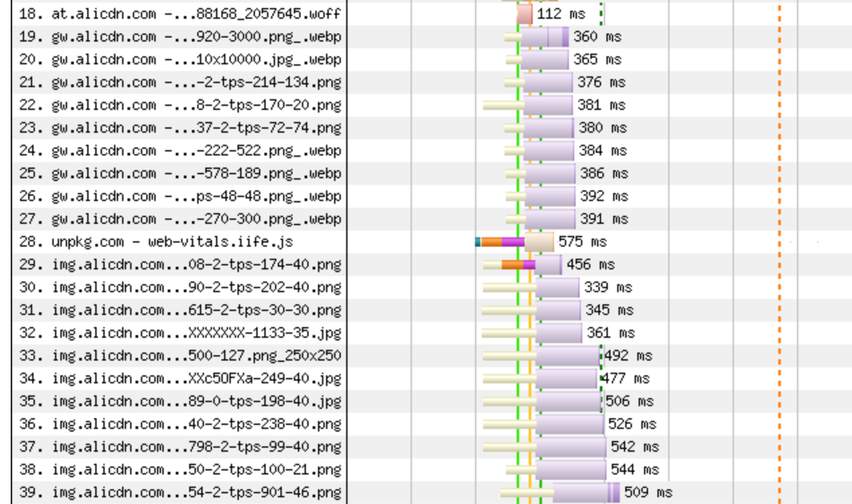The width and height of the screenshot is (852, 504).
Task: Click the 492 ms bar for request 33
Action: tap(542, 355)
